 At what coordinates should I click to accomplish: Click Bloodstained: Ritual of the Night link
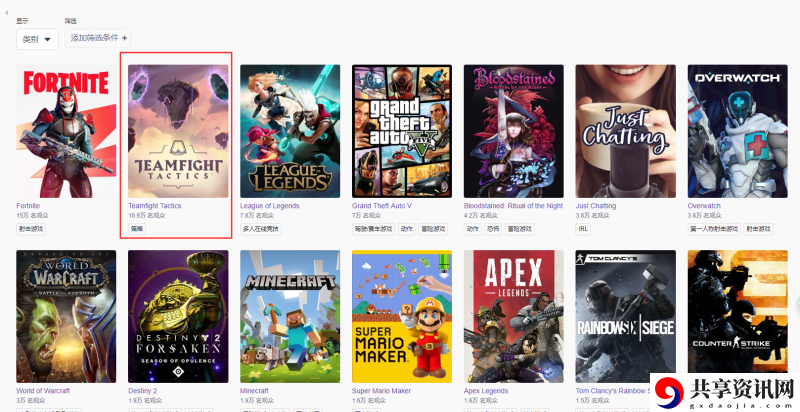click(x=513, y=206)
